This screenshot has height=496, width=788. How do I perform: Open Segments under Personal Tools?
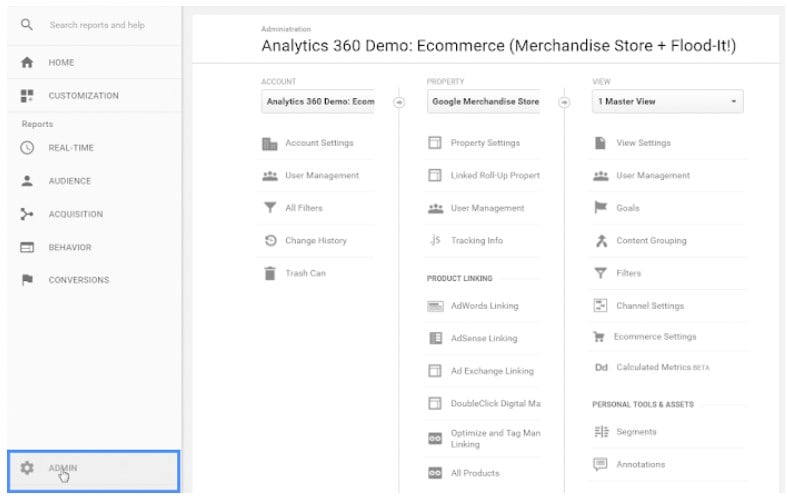pos(636,432)
